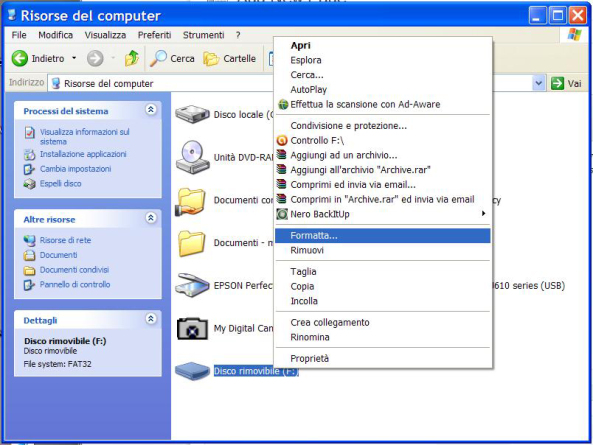The height and width of the screenshot is (445, 593).
Task: Open Pannello di controllo link
Action: [x=75, y=285]
